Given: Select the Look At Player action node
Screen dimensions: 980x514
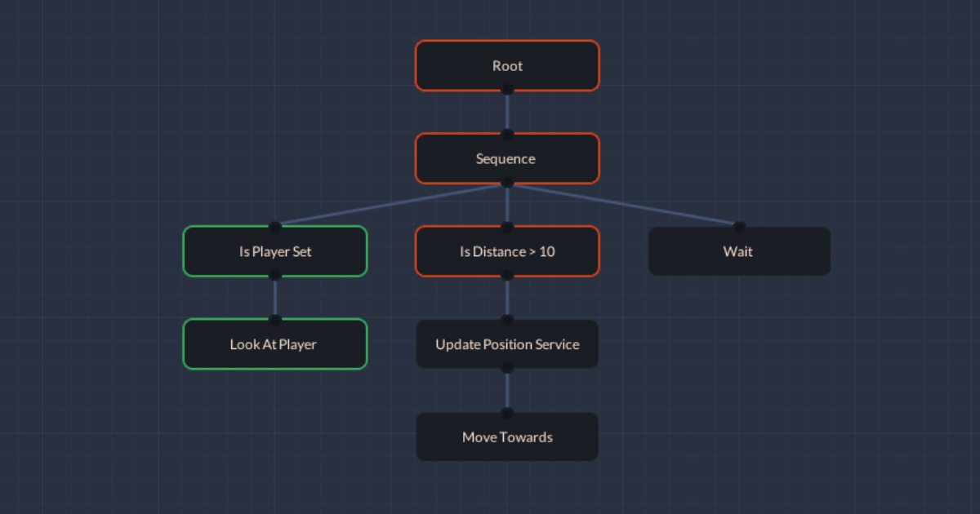Looking at the screenshot, I should (275, 344).
